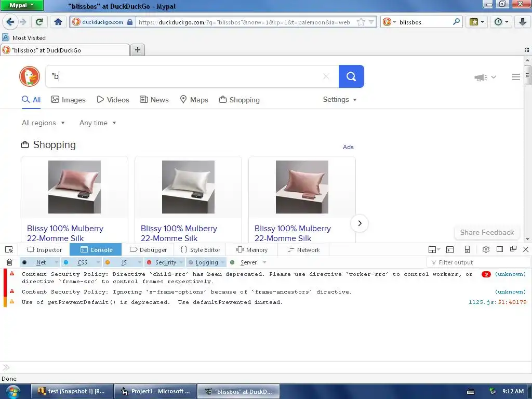532x399 pixels.
Task: Toggle the devtools split console
Action: 450,250
